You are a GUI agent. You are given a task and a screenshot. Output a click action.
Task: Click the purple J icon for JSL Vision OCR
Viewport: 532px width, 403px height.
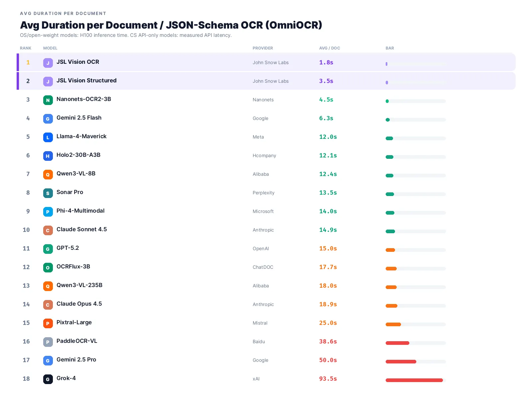click(x=48, y=63)
